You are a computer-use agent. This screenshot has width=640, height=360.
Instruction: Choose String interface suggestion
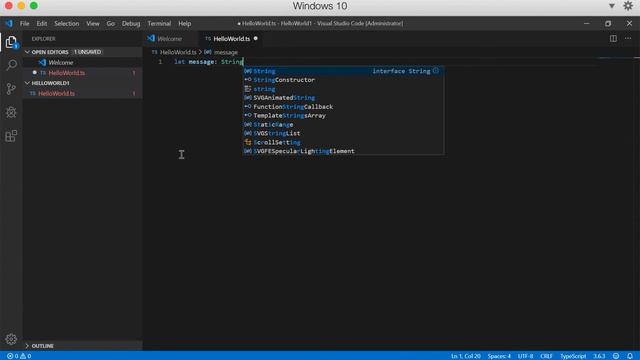(343, 71)
